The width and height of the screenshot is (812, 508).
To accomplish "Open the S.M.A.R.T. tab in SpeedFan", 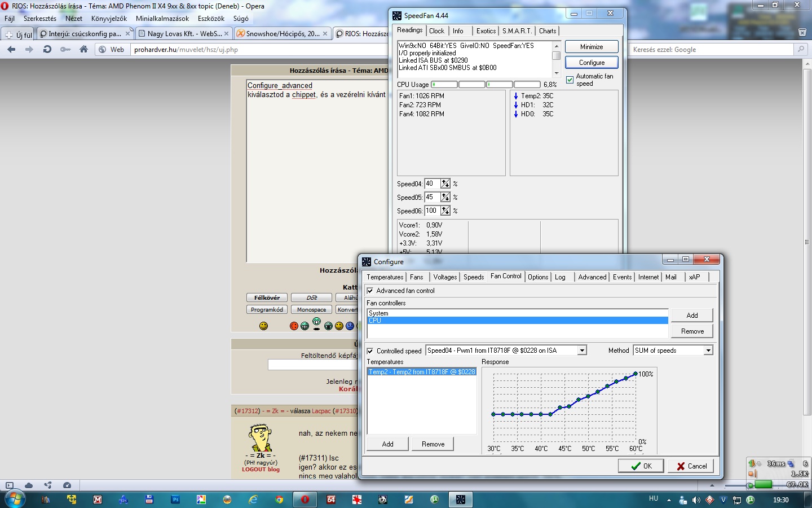I will tap(517, 31).
